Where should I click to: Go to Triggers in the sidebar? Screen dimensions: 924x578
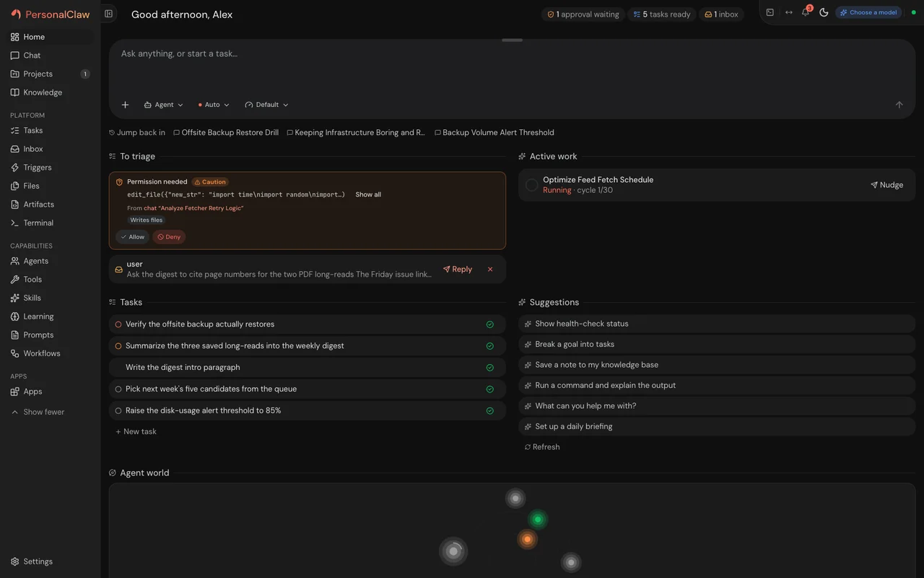[x=50, y=168]
